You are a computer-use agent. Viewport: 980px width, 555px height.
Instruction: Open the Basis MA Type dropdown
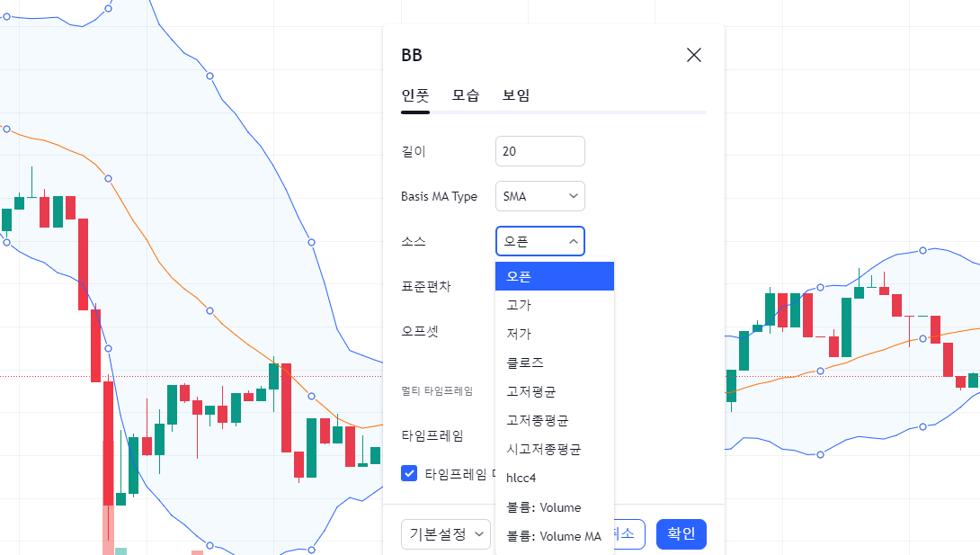(539, 196)
